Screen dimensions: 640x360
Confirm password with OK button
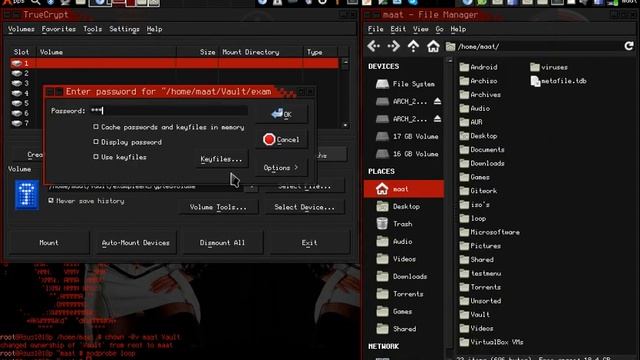tap(282, 114)
